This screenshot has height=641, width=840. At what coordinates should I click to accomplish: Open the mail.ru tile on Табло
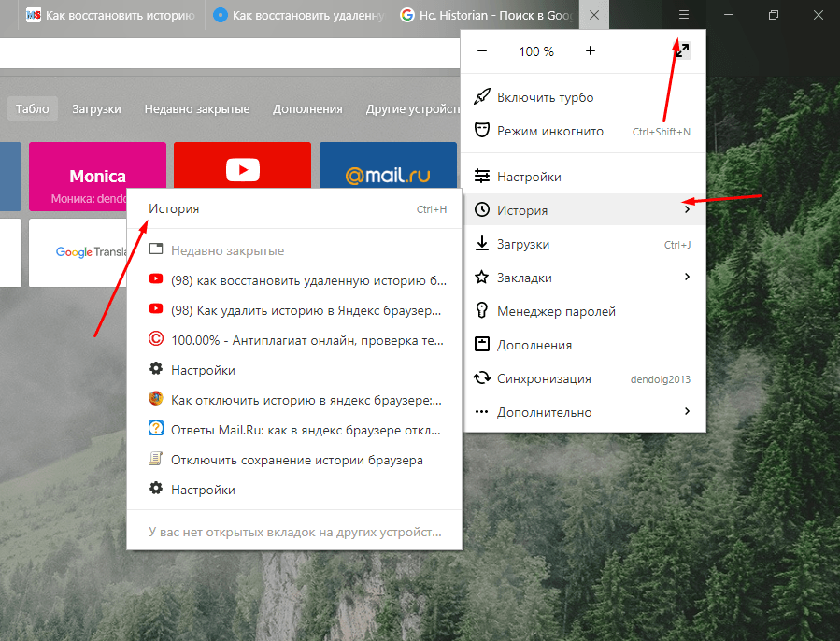[388, 165]
